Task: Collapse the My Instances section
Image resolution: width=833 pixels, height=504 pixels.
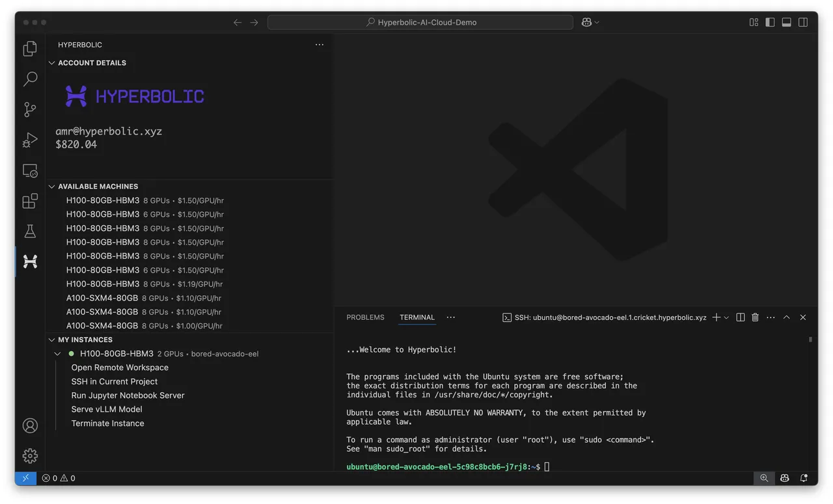Action: coord(52,339)
